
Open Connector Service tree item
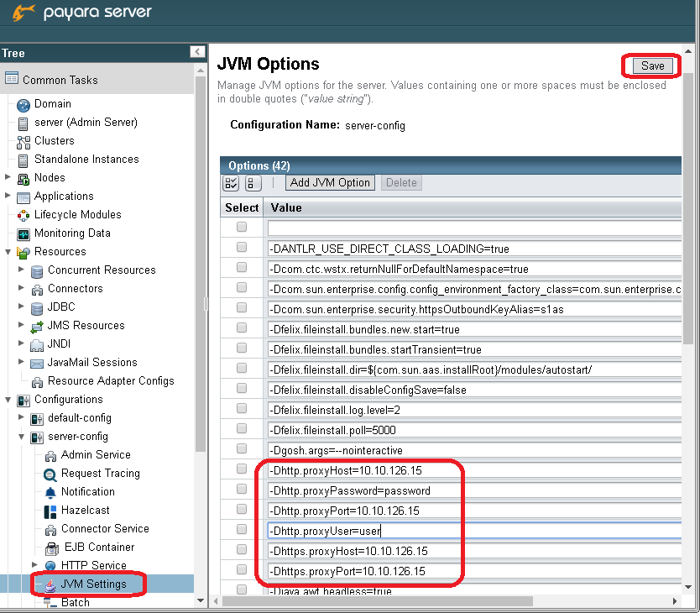click(106, 528)
